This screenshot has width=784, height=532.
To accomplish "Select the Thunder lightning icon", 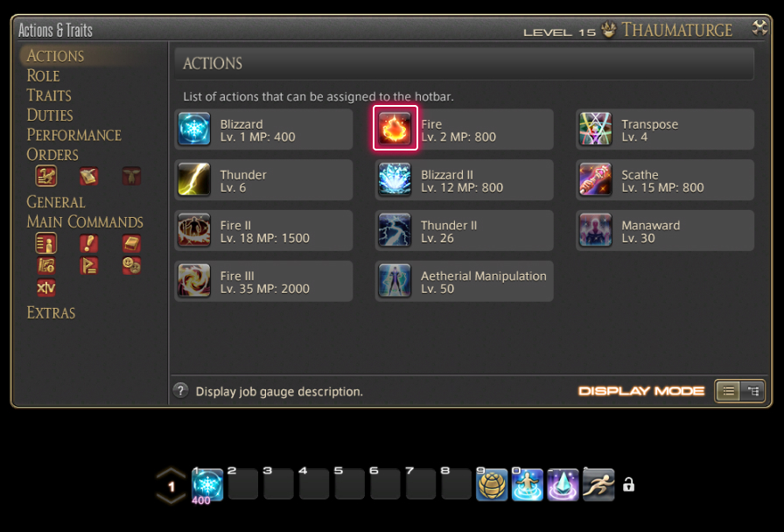I will tap(194, 179).
